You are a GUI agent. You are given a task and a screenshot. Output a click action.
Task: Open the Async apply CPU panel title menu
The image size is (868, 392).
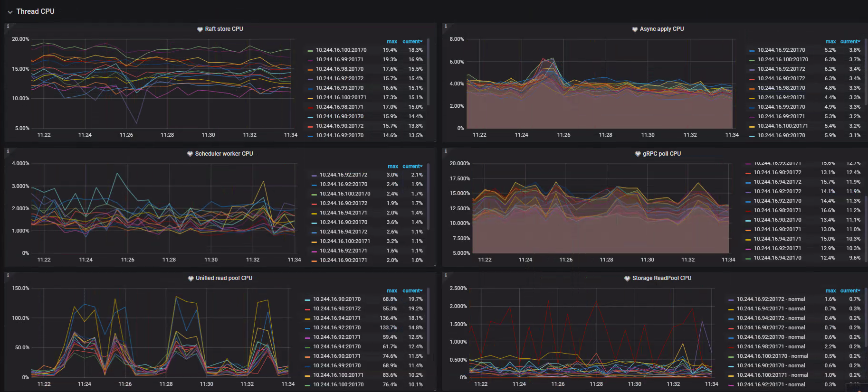(x=662, y=29)
